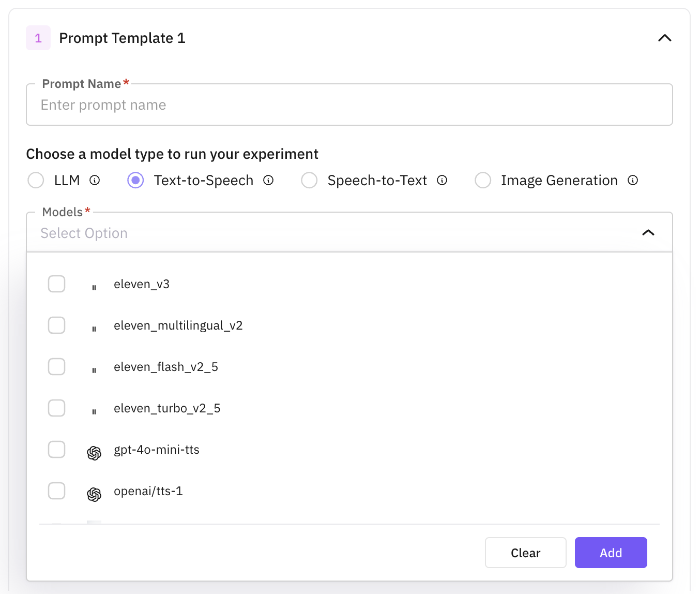The width and height of the screenshot is (700, 594).
Task: Click the info icon beside Image Generation
Action: (x=633, y=180)
